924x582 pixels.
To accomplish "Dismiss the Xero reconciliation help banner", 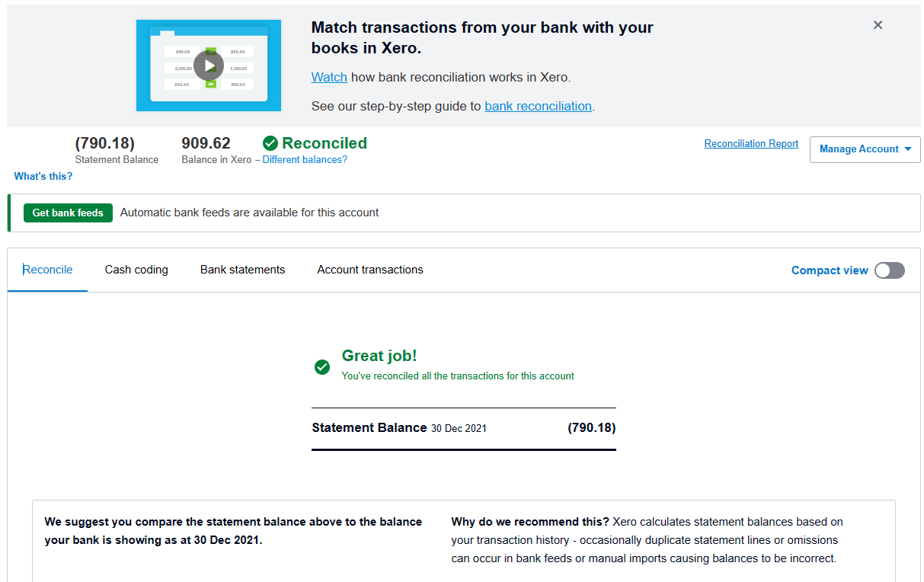I will [878, 25].
